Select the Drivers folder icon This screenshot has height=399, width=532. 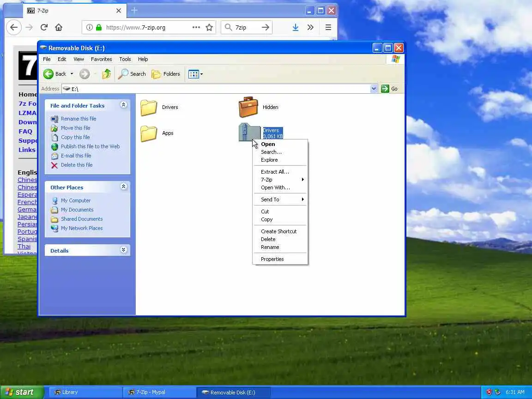pos(149,108)
